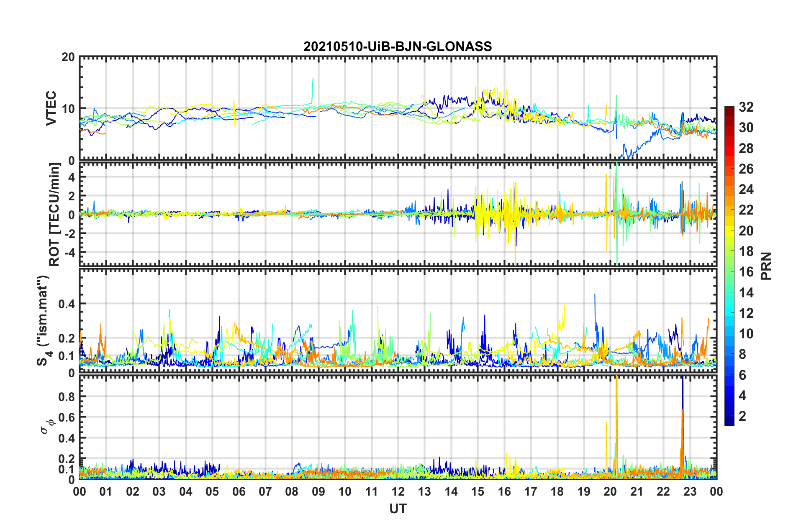This screenshot has width=796, height=532.
Task: Select the ROT [TECU/min] axis label
Action: tap(54, 215)
